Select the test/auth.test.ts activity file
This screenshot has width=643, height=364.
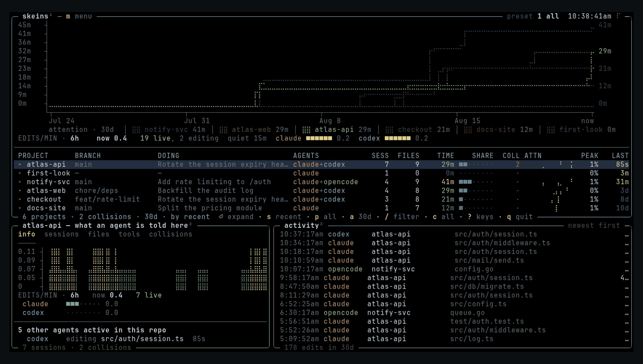(487, 322)
